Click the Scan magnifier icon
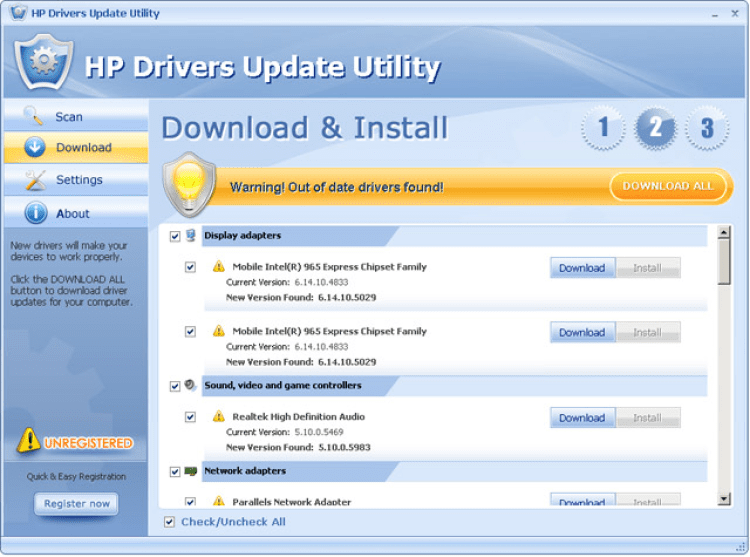 (x=33, y=115)
